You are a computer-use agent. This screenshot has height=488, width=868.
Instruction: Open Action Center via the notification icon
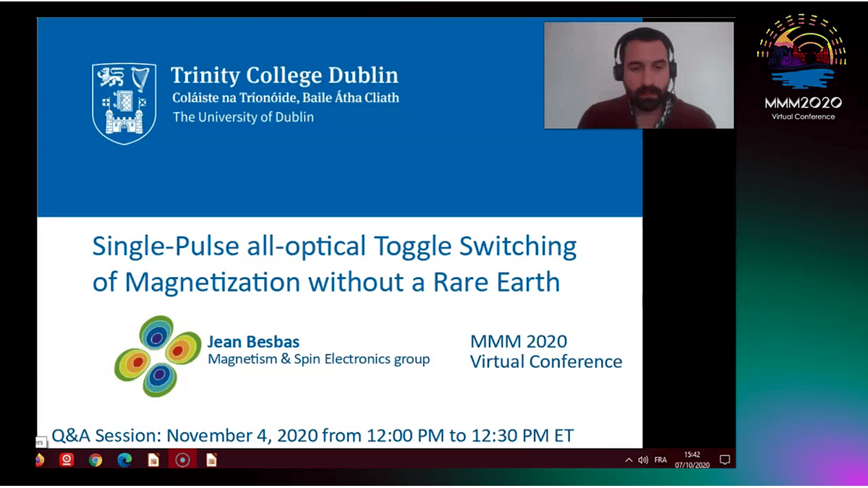click(726, 460)
